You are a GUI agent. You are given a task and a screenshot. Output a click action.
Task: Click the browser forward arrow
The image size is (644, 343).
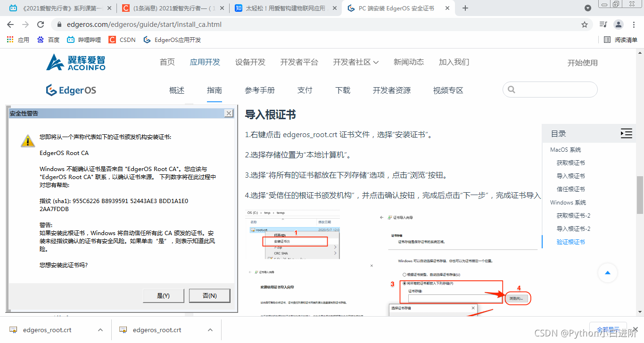[x=25, y=24]
